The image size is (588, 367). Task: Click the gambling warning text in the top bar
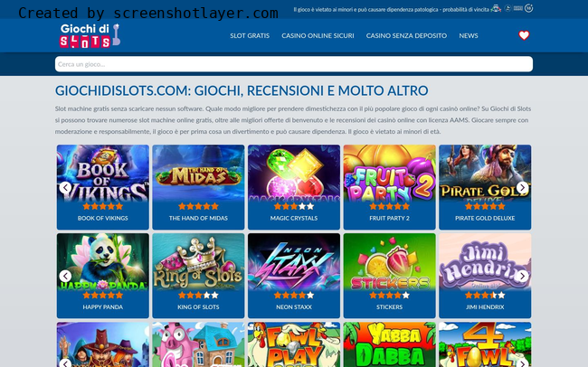click(391, 9)
